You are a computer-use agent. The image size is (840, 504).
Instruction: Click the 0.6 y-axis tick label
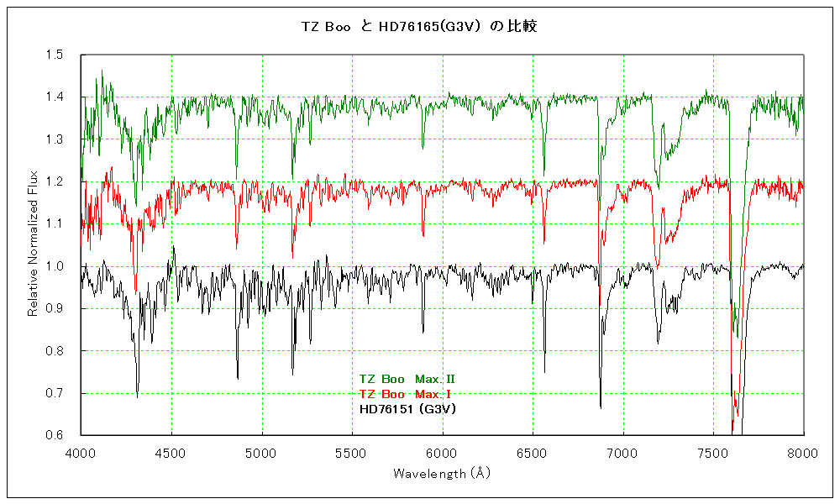click(55, 435)
